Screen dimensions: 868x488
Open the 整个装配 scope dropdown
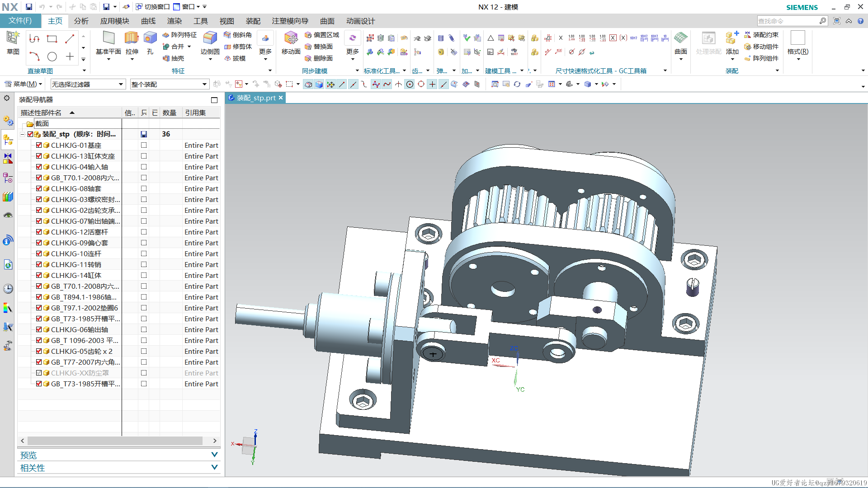pyautogui.click(x=170, y=84)
